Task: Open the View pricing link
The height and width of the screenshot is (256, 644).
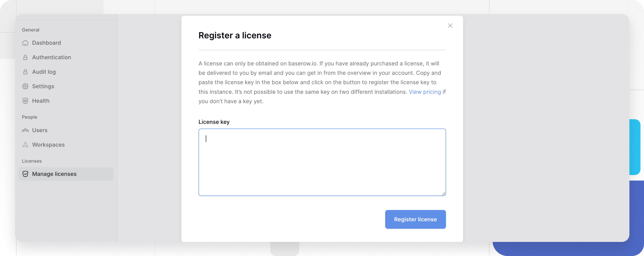Action: click(x=425, y=92)
